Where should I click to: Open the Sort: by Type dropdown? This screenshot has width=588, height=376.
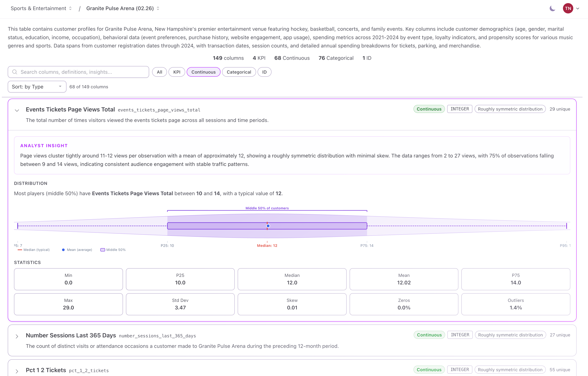37,87
